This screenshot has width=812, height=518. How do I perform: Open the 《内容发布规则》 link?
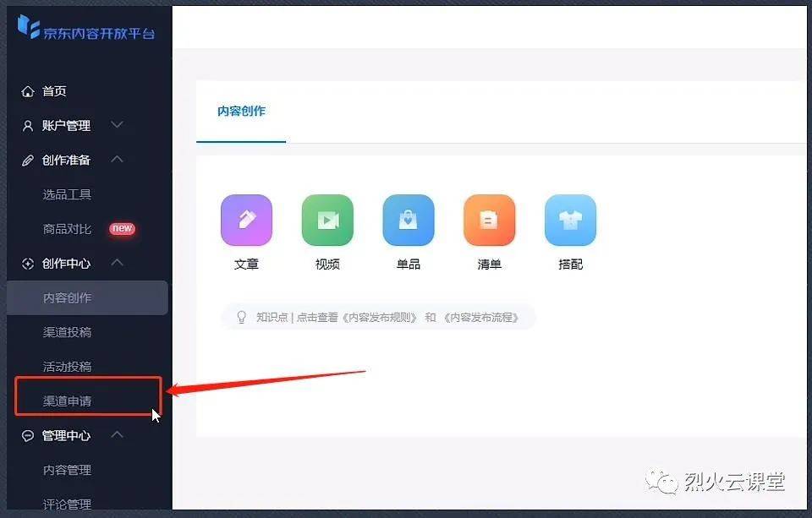(379, 317)
